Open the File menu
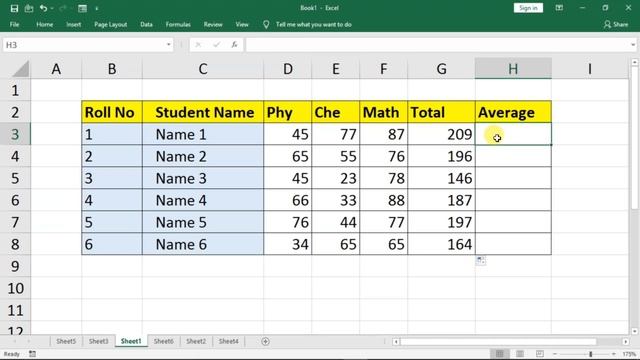 pyautogui.click(x=14, y=24)
